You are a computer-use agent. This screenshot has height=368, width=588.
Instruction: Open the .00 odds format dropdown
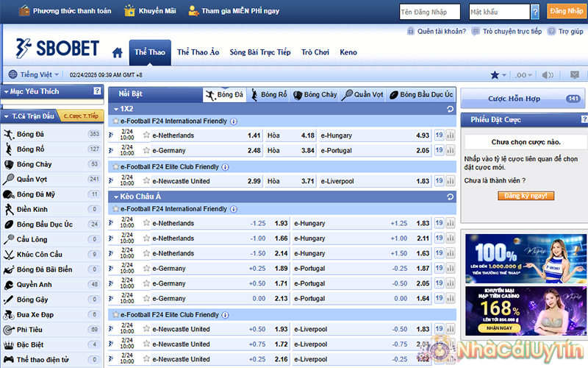(523, 75)
